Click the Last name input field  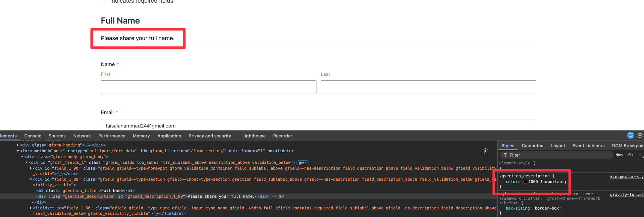pos(428,87)
